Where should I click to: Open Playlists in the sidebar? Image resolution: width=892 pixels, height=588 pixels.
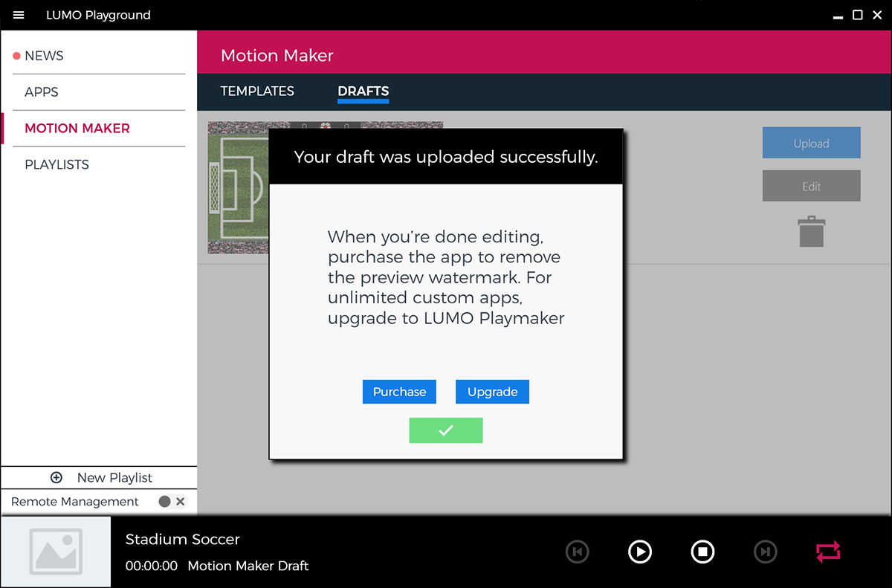click(x=56, y=164)
